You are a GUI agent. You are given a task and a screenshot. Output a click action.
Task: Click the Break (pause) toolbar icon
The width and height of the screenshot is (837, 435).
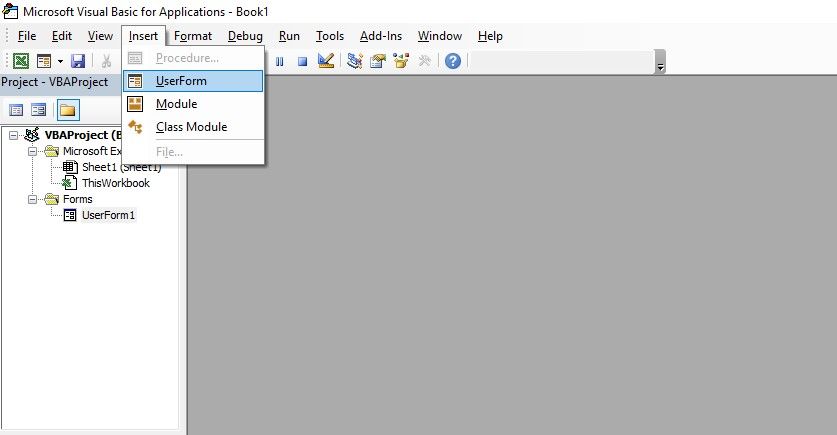click(x=280, y=61)
